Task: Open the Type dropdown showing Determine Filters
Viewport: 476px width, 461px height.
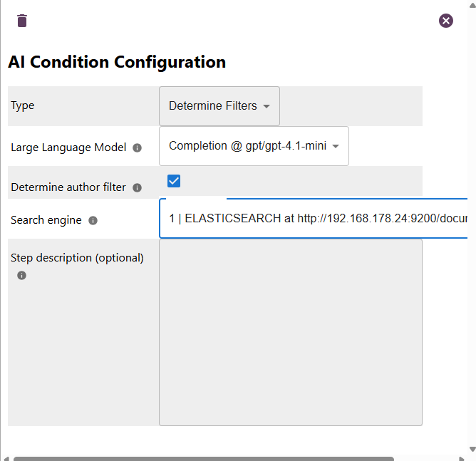Action: coord(219,106)
